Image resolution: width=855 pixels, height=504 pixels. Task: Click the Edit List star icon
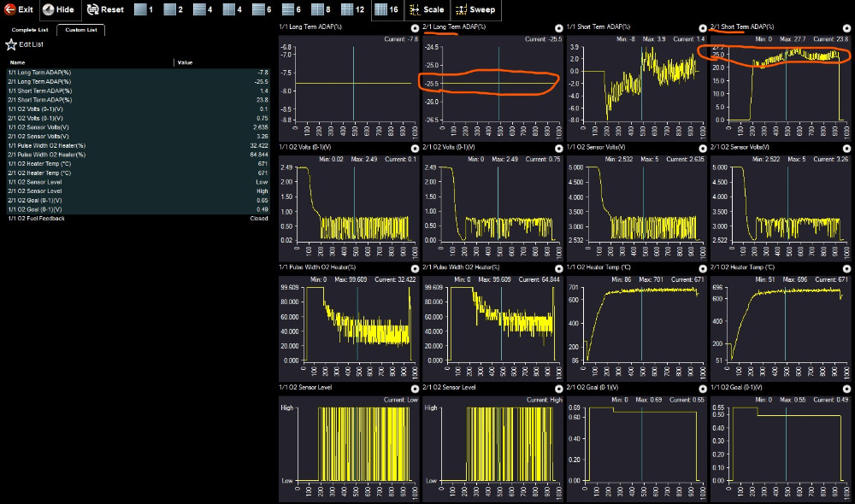11,44
